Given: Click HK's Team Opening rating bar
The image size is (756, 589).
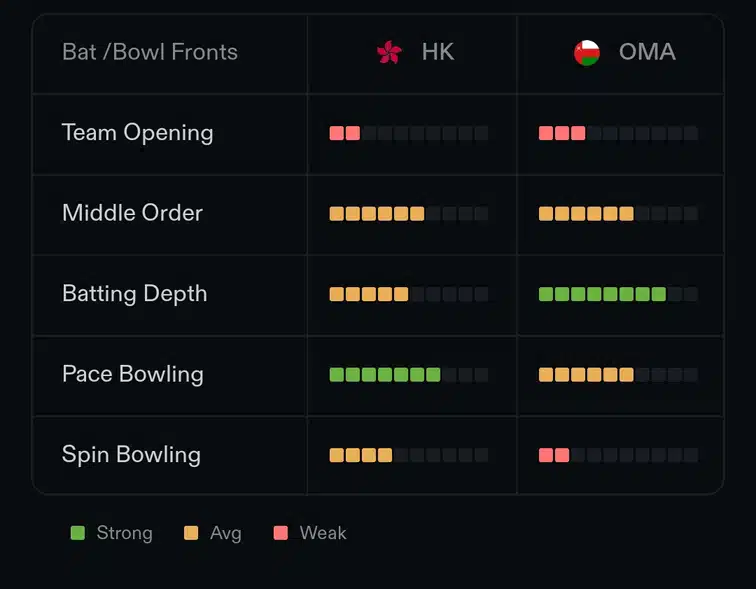Looking at the screenshot, I should pos(409,133).
